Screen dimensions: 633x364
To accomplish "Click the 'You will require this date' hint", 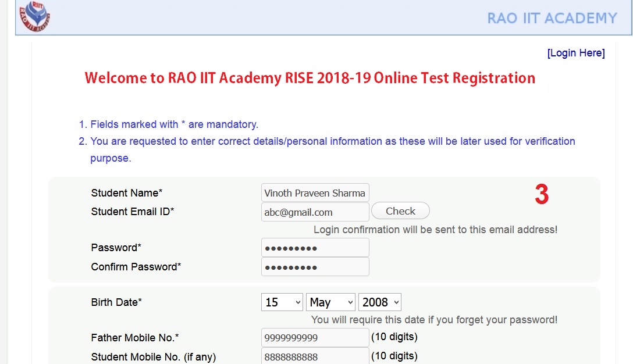I will [x=435, y=320].
